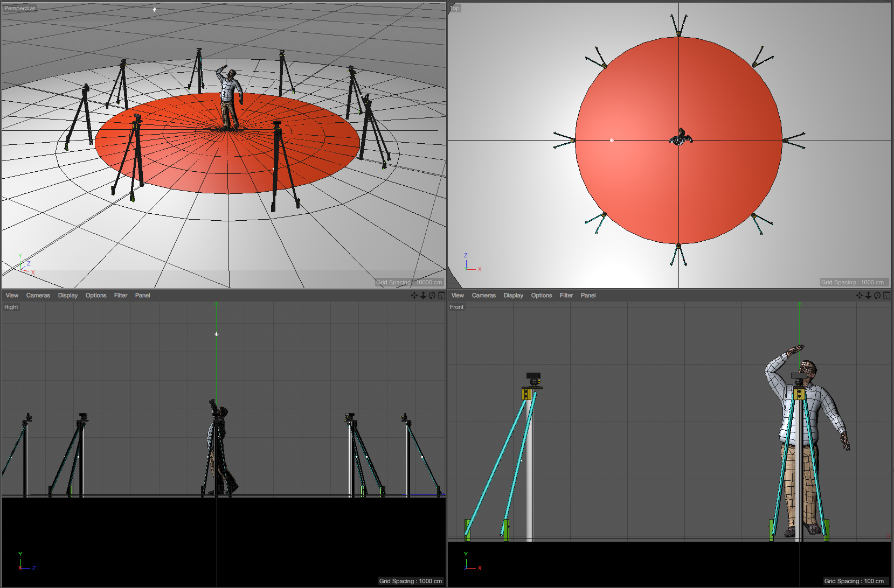Click the axis gizmo in Top viewport
Image resolution: width=894 pixels, height=588 pixels.
472,263
